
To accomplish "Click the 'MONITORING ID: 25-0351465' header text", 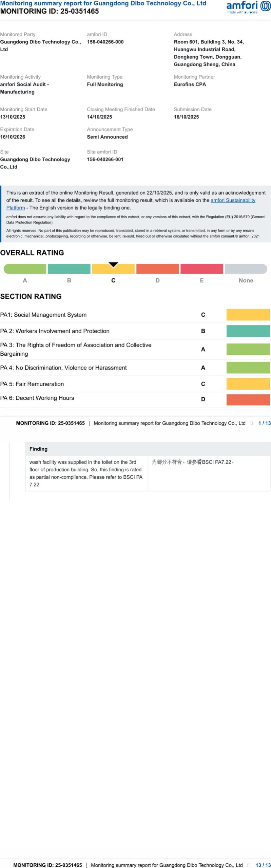I will coord(50,11).
